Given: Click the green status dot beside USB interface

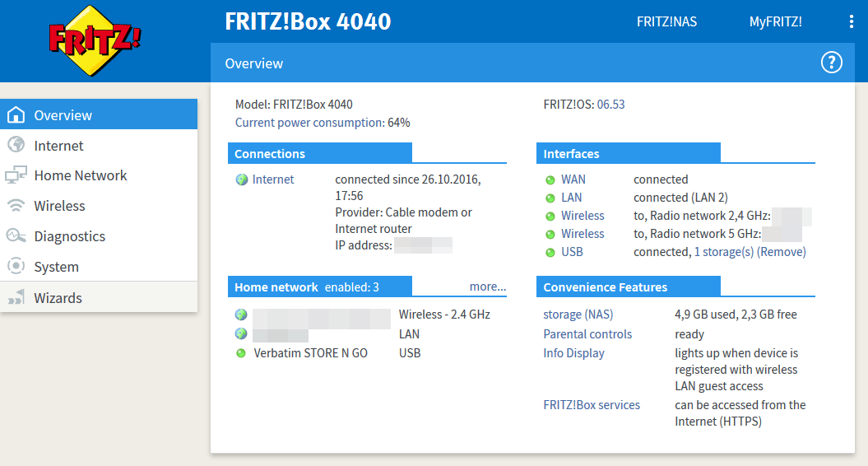Looking at the screenshot, I should click(x=550, y=253).
